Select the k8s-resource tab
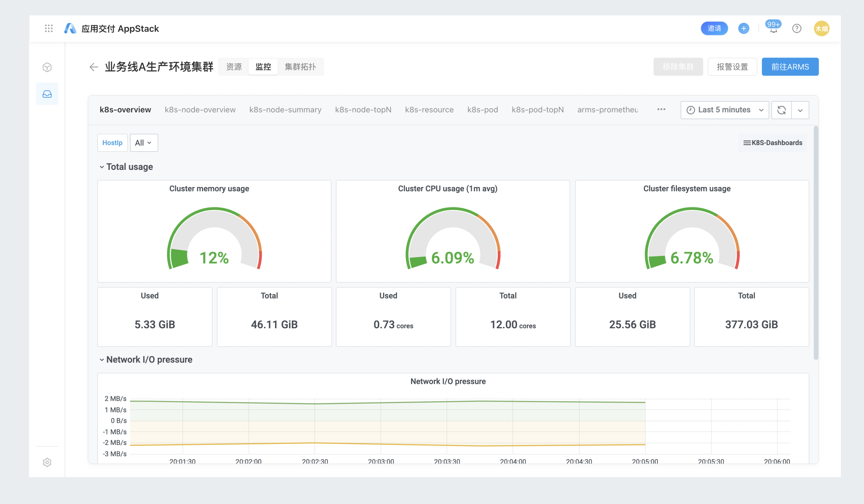 (429, 110)
